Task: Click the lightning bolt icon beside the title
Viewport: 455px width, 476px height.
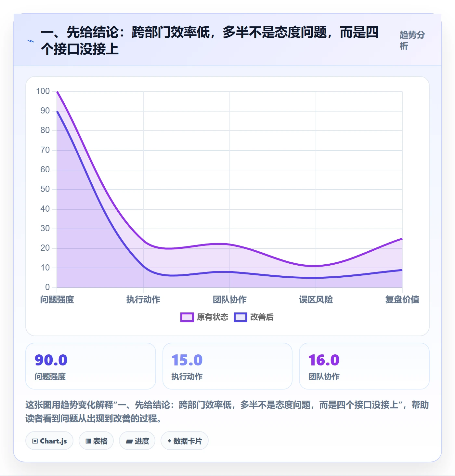Action: tap(31, 41)
